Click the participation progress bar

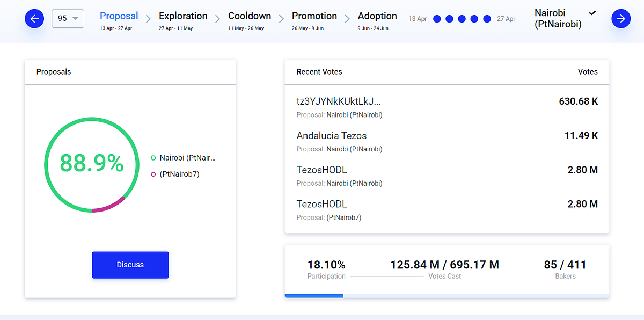coord(447,295)
